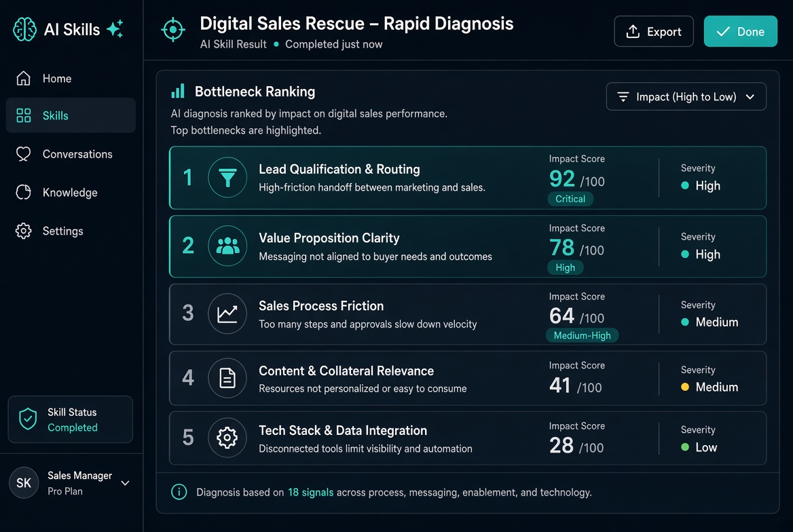Click the green Low severity dot on Tech Stack

685,447
